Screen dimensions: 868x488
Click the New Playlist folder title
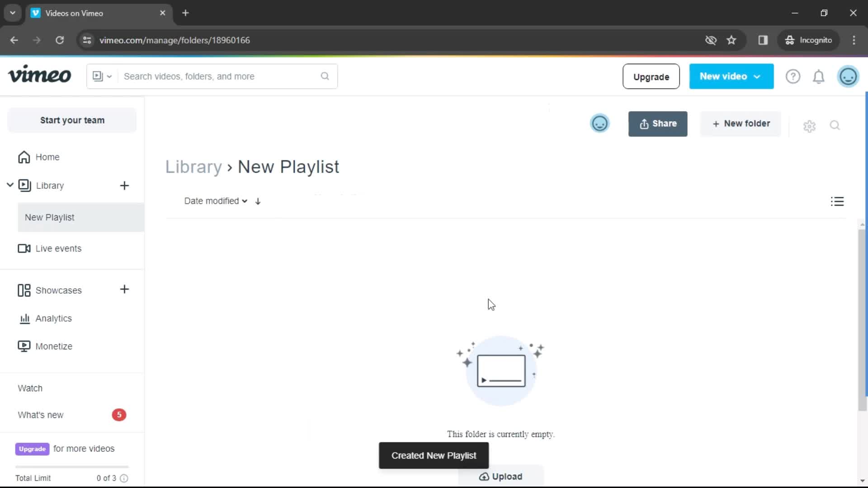tap(288, 167)
